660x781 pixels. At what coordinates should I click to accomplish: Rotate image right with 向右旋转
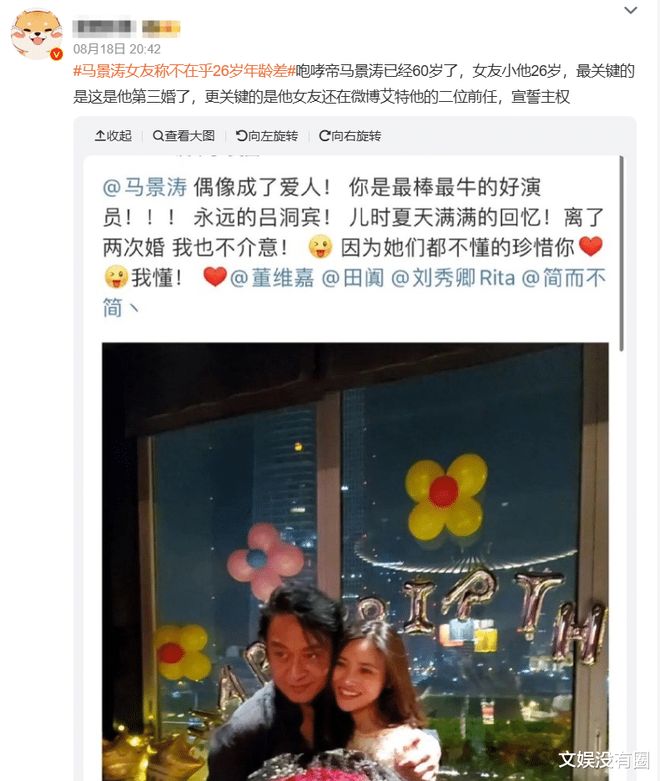pos(350,135)
